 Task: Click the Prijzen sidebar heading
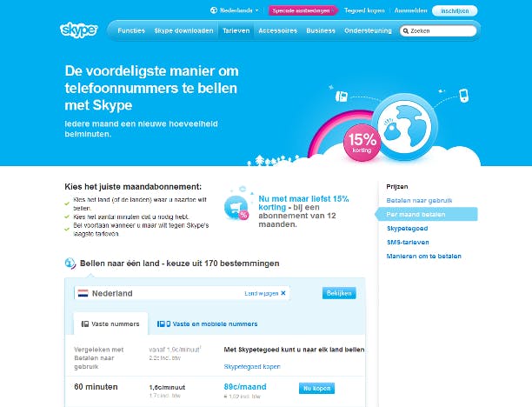click(397, 187)
